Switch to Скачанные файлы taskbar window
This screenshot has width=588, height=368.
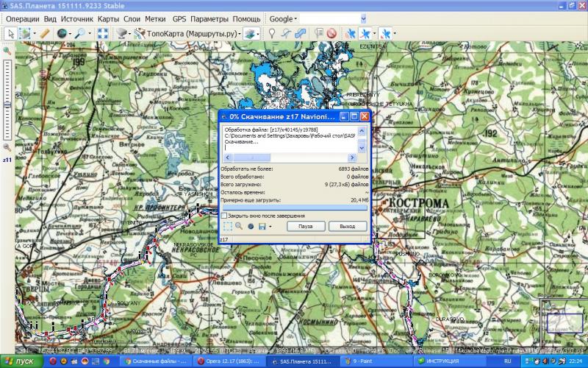click(x=157, y=361)
